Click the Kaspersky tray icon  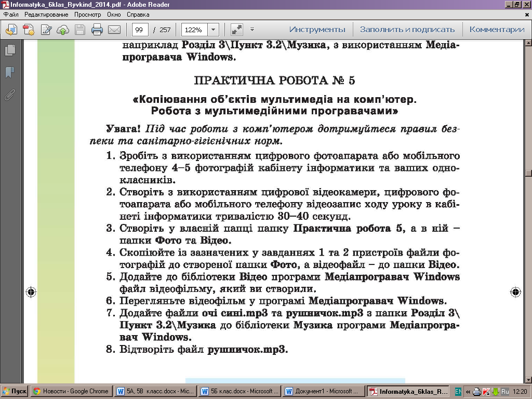[486, 392]
